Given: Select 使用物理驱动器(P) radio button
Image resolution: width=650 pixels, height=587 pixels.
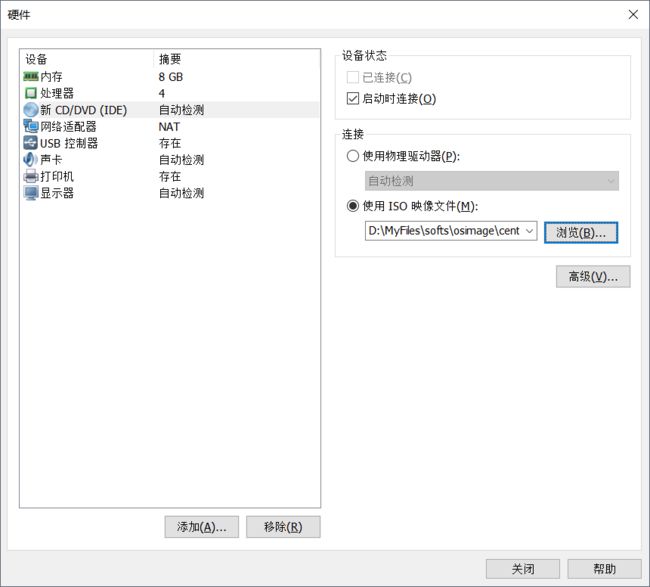Looking at the screenshot, I should click(352, 156).
